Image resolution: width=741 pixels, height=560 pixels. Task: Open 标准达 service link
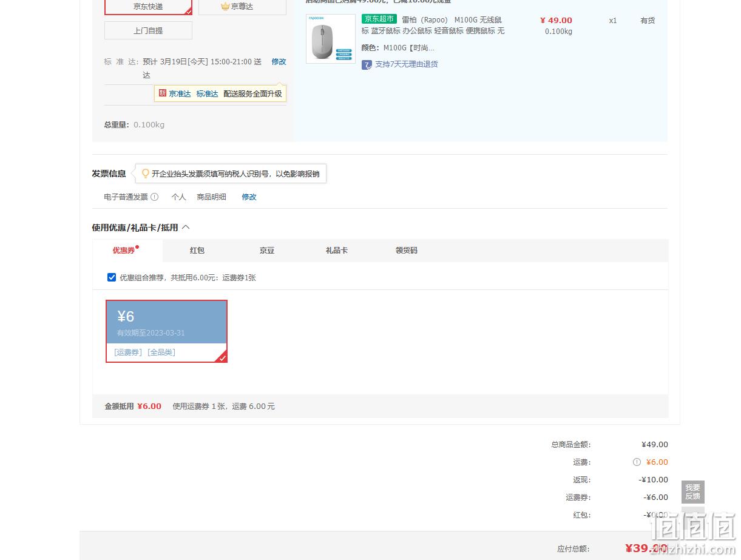coord(207,94)
